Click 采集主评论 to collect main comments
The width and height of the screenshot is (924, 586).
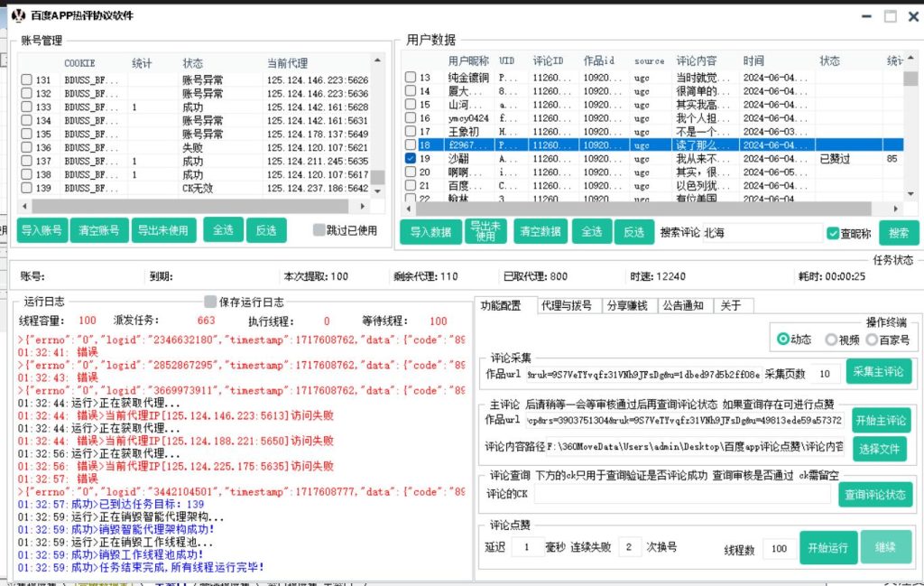(x=878, y=371)
